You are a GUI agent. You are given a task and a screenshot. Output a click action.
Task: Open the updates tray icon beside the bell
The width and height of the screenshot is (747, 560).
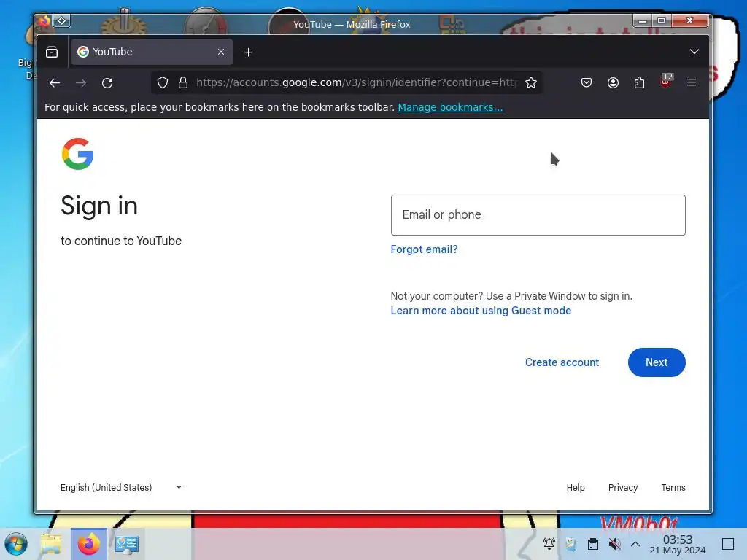(570, 544)
